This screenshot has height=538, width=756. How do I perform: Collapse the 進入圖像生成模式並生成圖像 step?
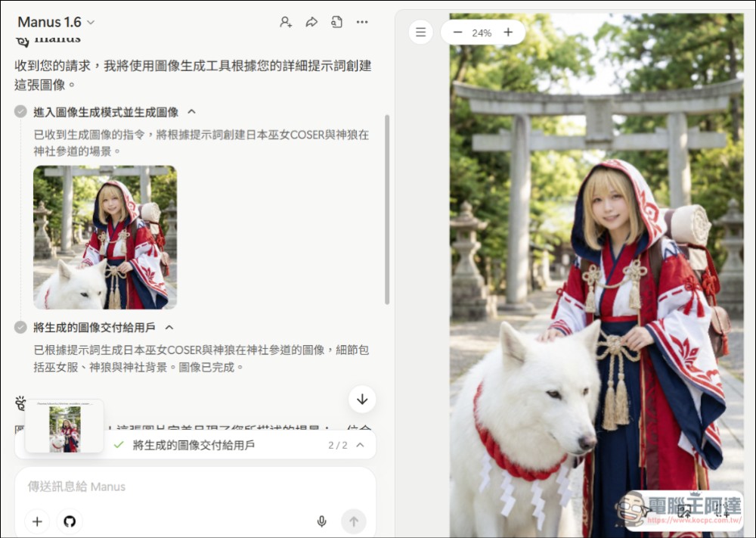coord(191,112)
